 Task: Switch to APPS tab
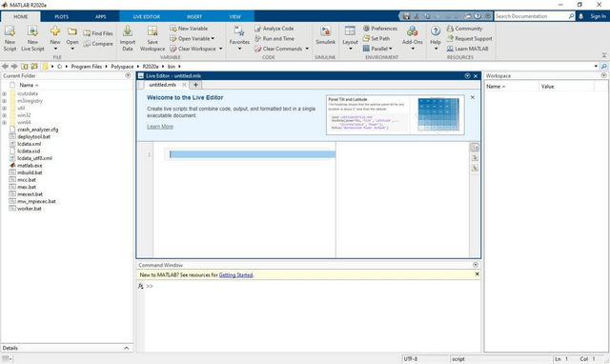click(x=100, y=17)
